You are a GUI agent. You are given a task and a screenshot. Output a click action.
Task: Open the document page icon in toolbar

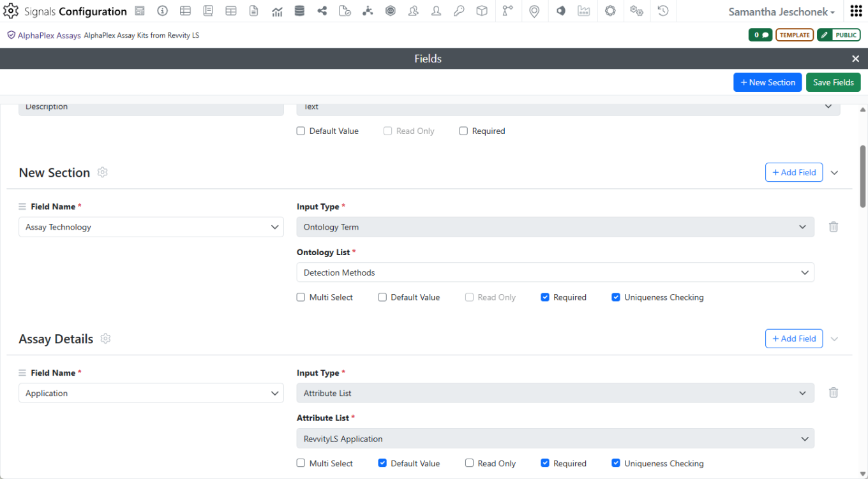254,11
